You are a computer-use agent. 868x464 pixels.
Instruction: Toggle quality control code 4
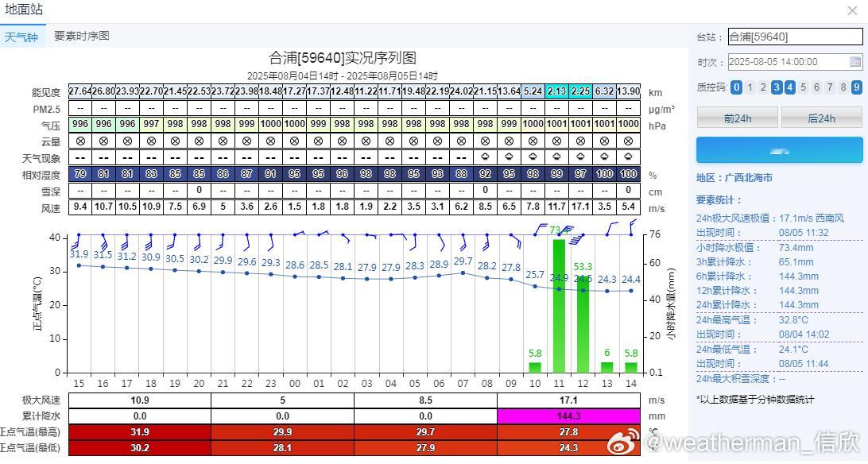(790, 87)
